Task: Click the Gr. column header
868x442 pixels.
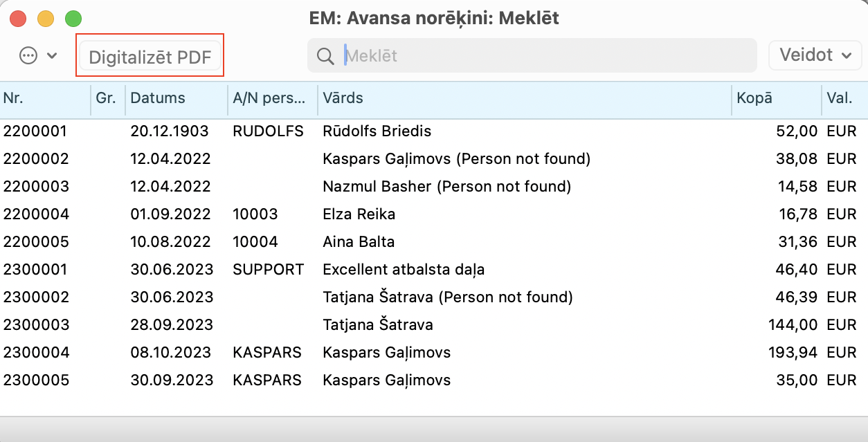Action: pos(107,98)
